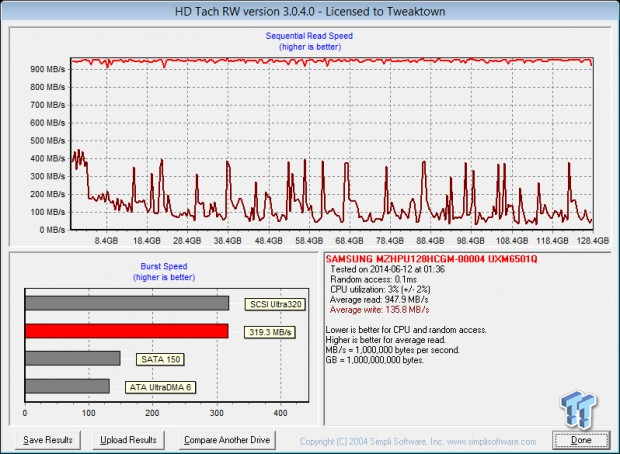Close the dialog with Done
This screenshot has height=454, width=620.
point(581,440)
